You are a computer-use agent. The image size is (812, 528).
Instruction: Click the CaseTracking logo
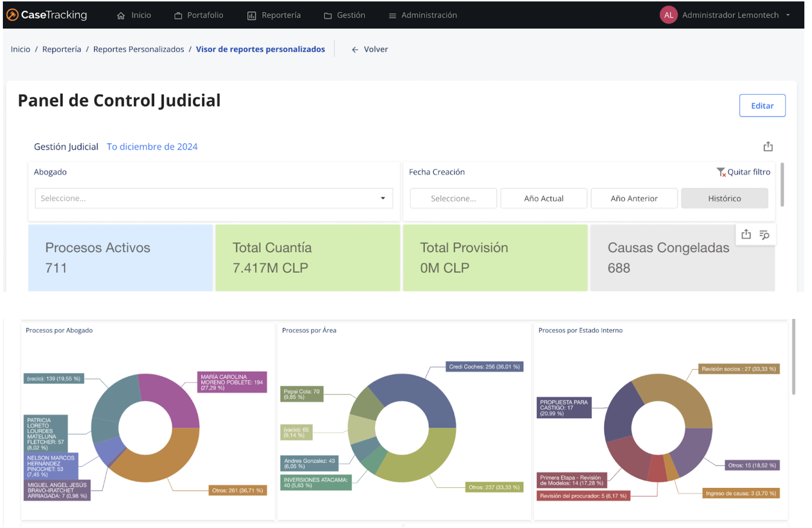tap(47, 15)
